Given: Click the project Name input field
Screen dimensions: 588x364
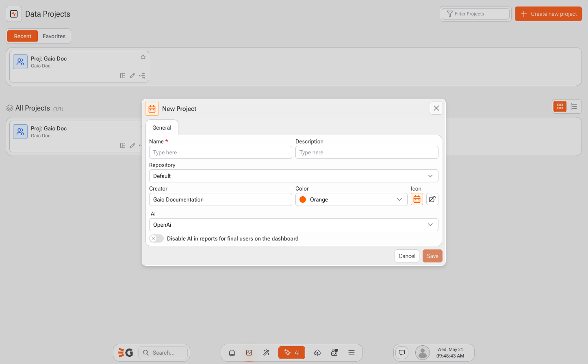Looking at the screenshot, I should 220,152.
